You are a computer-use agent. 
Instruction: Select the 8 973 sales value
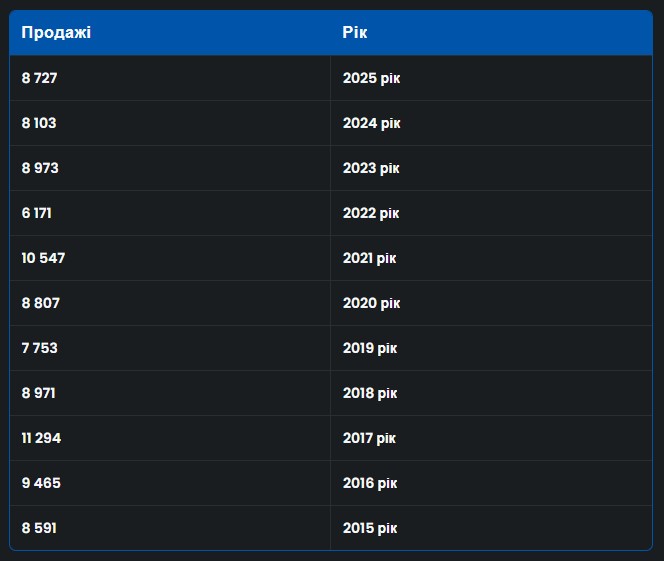(x=40, y=168)
